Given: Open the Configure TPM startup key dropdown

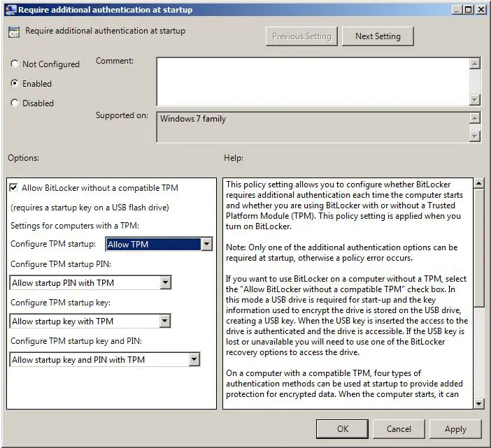Looking at the screenshot, I should [165, 321].
